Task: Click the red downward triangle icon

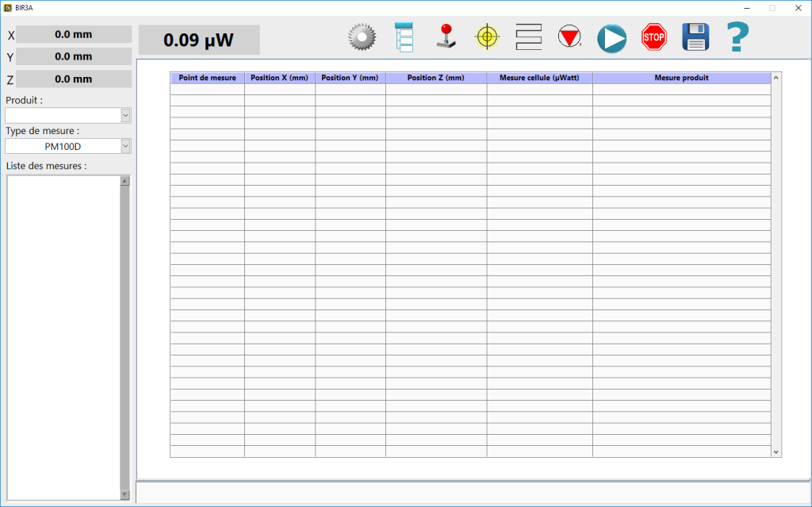Action: point(569,36)
